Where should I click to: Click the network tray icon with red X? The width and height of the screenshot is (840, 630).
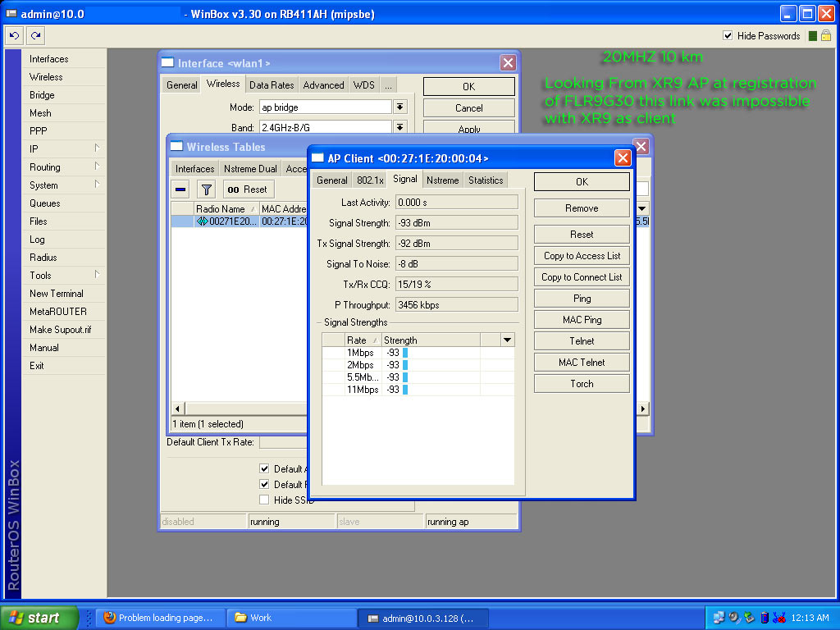click(x=779, y=618)
